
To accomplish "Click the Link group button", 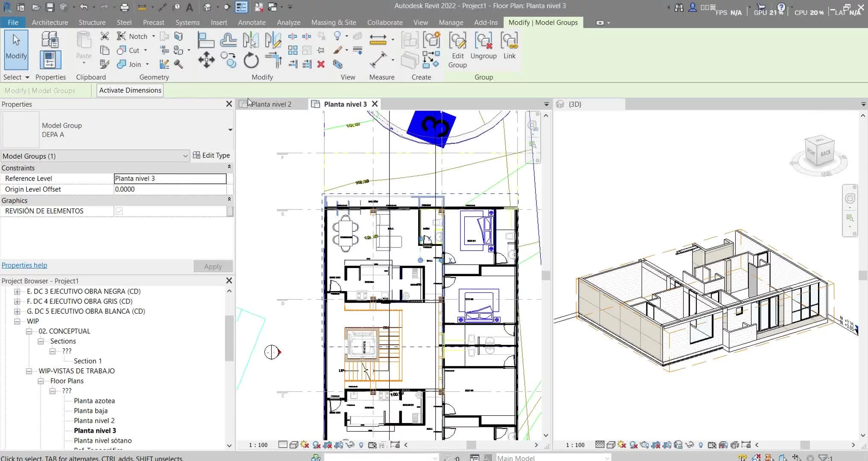I will pyautogui.click(x=509, y=46).
